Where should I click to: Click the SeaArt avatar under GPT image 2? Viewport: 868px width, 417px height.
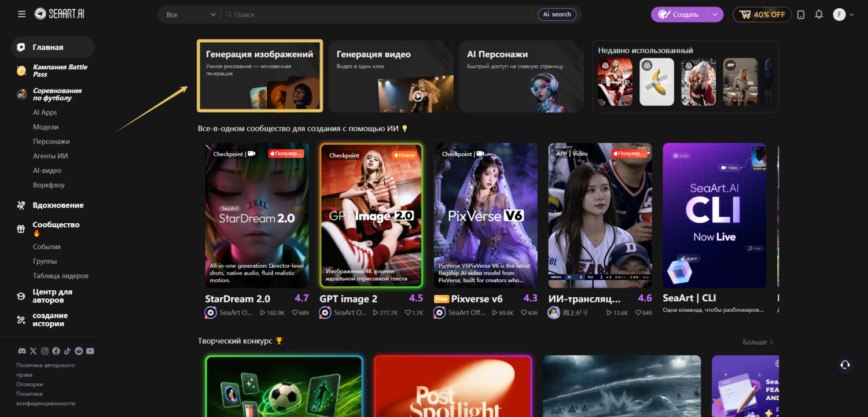coord(325,313)
